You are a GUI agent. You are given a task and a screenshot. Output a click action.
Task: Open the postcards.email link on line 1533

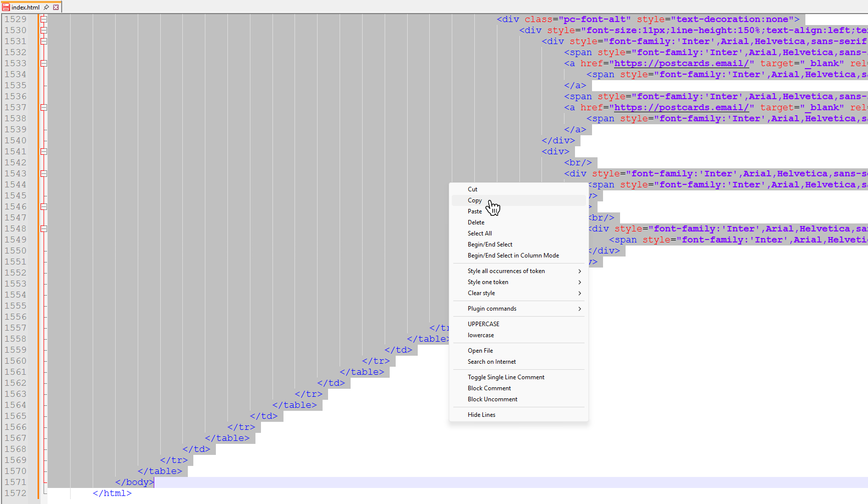pos(682,63)
